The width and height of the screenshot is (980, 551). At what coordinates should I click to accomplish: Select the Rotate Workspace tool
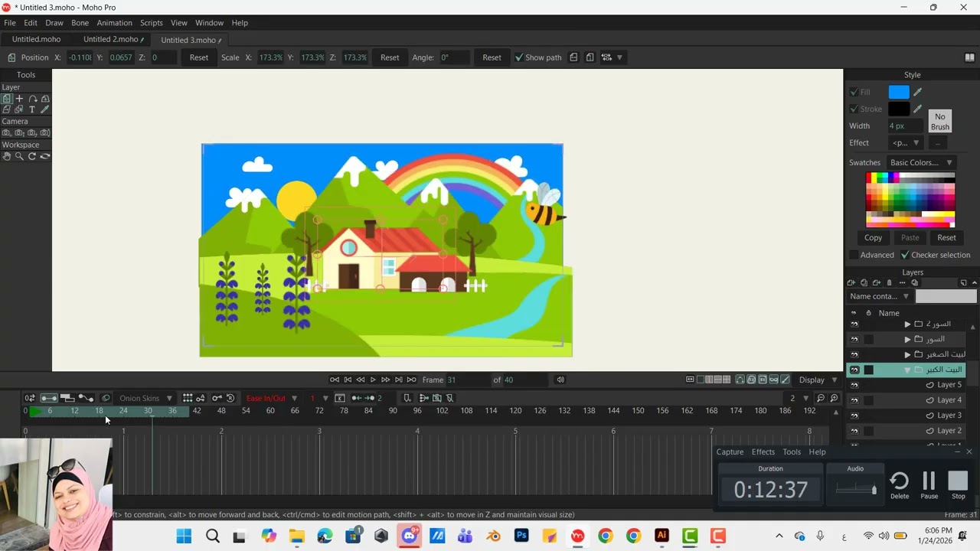point(32,156)
